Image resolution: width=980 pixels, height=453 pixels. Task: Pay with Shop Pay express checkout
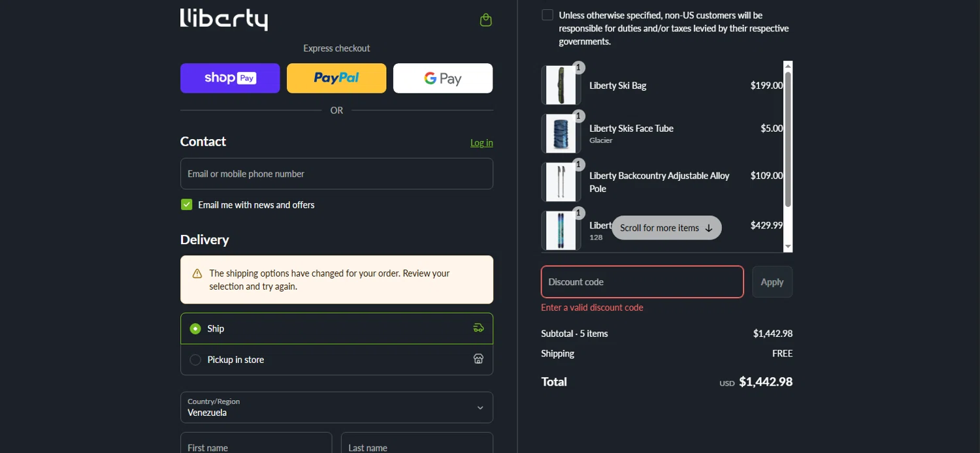[x=230, y=78]
